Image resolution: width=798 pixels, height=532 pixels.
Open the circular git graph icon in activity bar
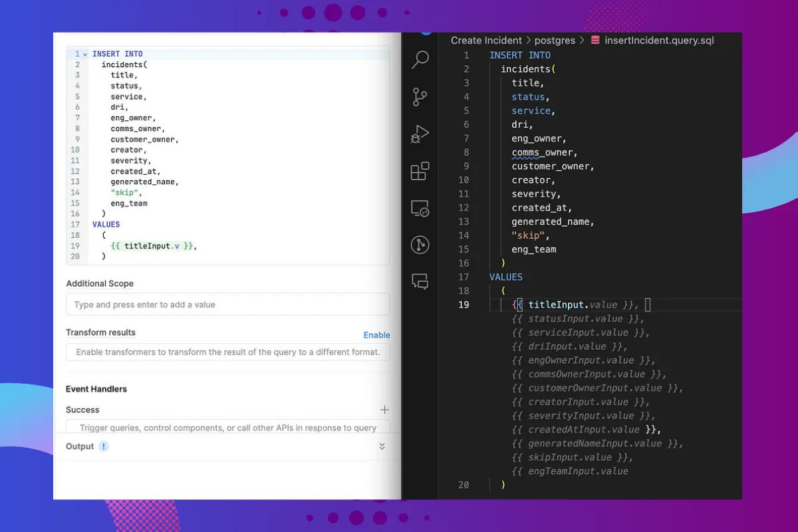(420, 245)
